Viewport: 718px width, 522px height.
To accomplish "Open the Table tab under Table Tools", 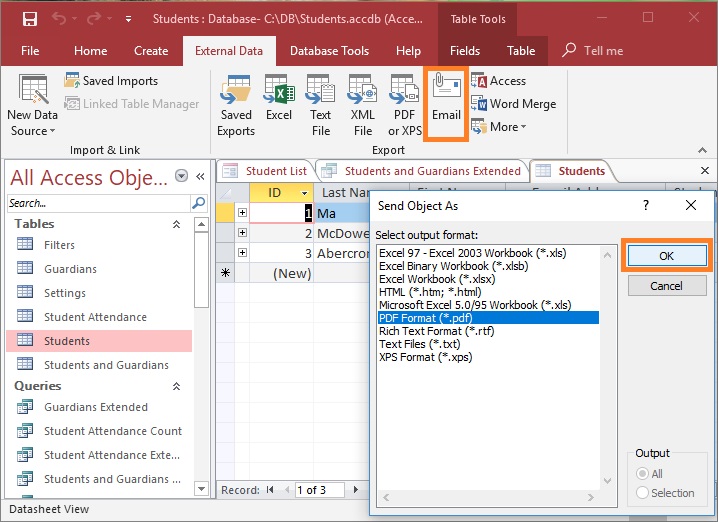I will pos(521,50).
